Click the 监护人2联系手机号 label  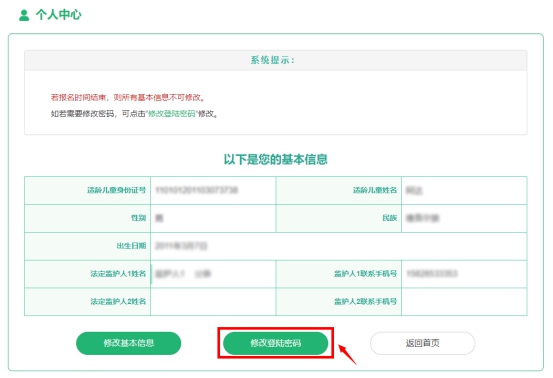coord(365,301)
